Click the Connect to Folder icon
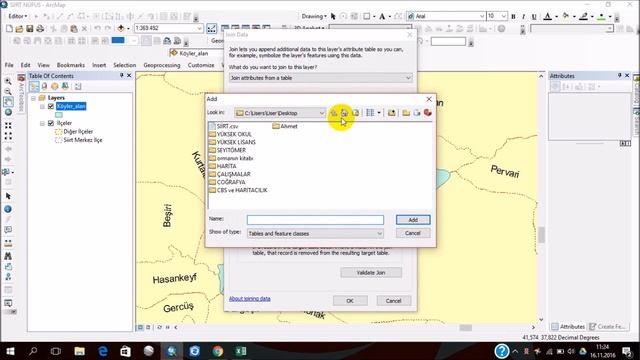 tap(391, 113)
